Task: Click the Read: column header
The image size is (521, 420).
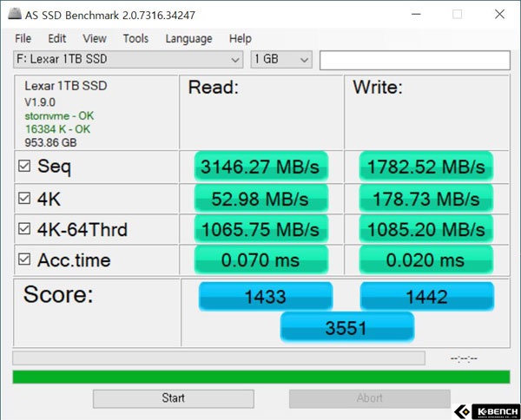Action: click(x=214, y=88)
